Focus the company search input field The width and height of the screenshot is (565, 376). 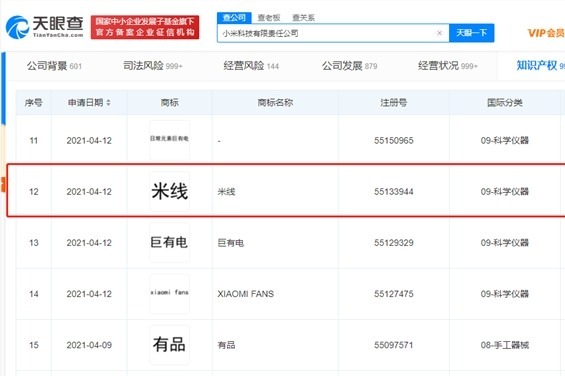tap(333, 33)
